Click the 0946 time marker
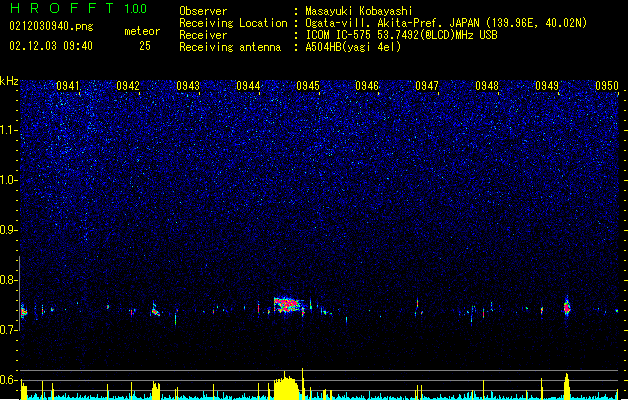Viewport: 629px width, 400px height. (x=367, y=86)
